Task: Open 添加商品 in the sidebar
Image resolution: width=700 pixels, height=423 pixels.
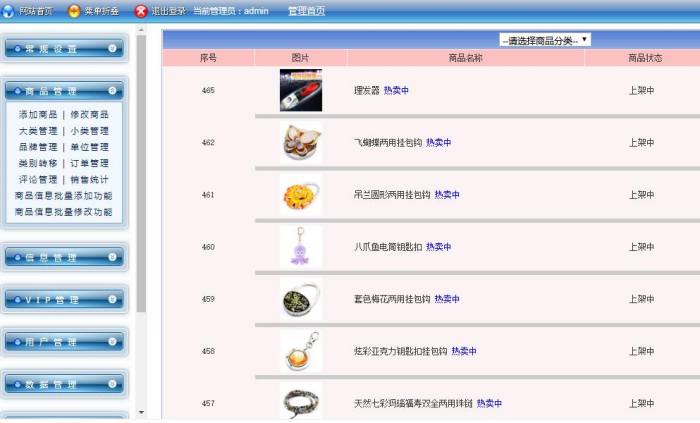Action: pyautogui.click(x=37, y=115)
